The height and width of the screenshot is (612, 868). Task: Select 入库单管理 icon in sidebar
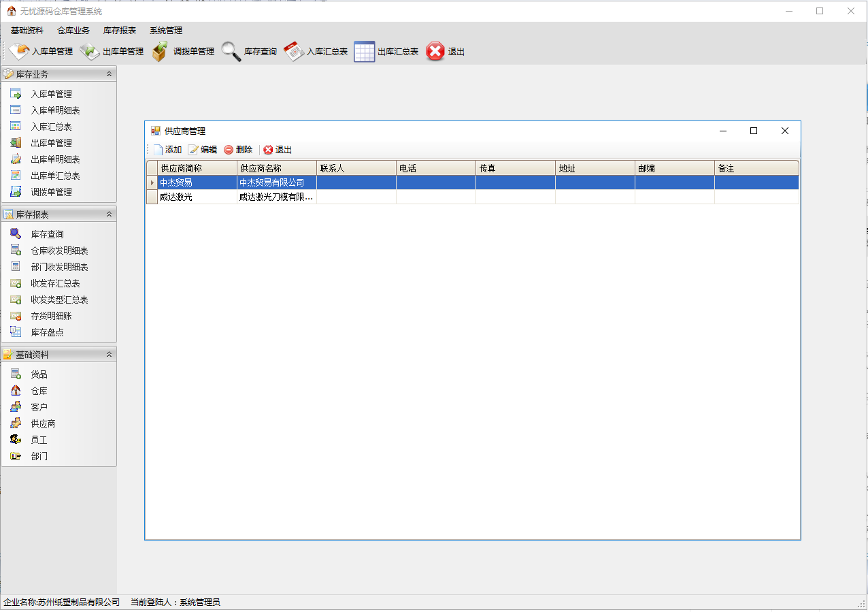pyautogui.click(x=16, y=94)
